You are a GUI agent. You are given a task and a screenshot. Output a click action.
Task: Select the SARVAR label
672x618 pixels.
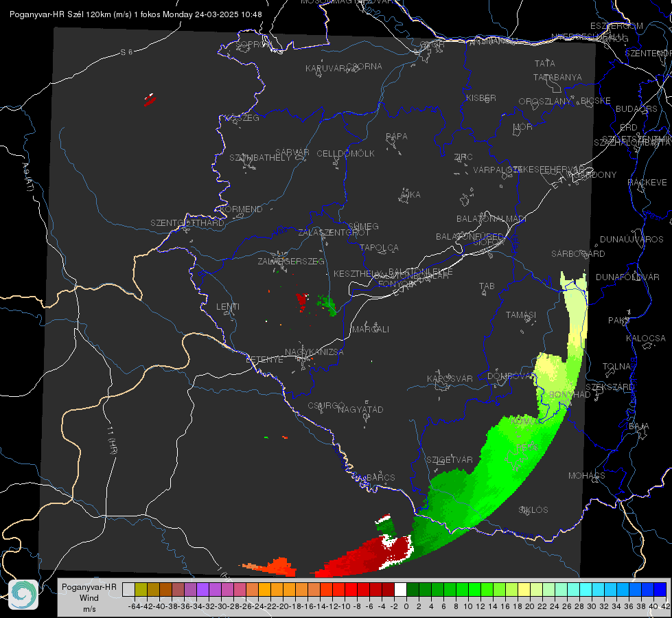[x=292, y=152]
